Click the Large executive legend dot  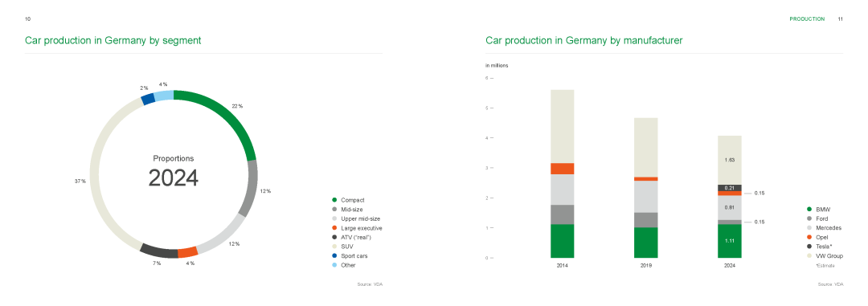pyautogui.click(x=334, y=228)
